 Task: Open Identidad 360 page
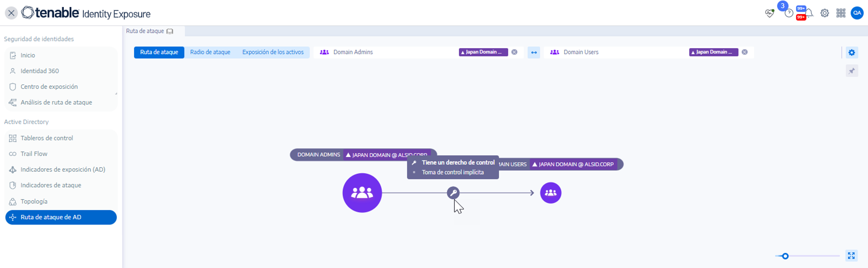coord(61,71)
